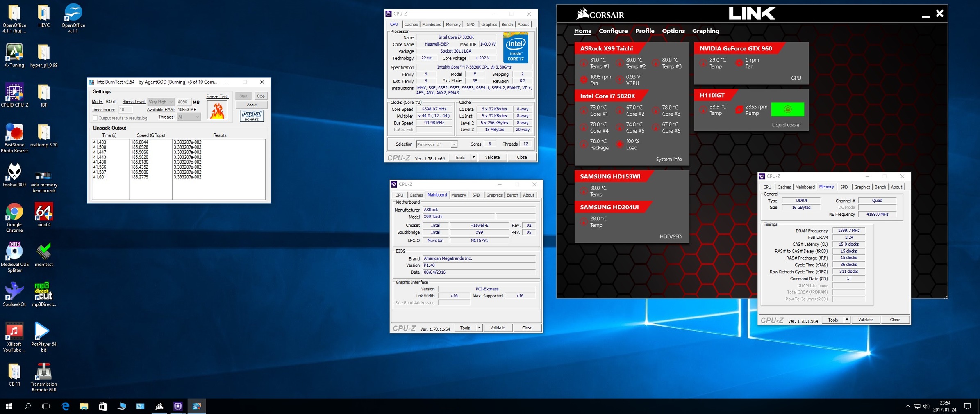Open the Threads dropdown in IntelBurnTest
The width and height of the screenshot is (980, 414).
coord(189,117)
